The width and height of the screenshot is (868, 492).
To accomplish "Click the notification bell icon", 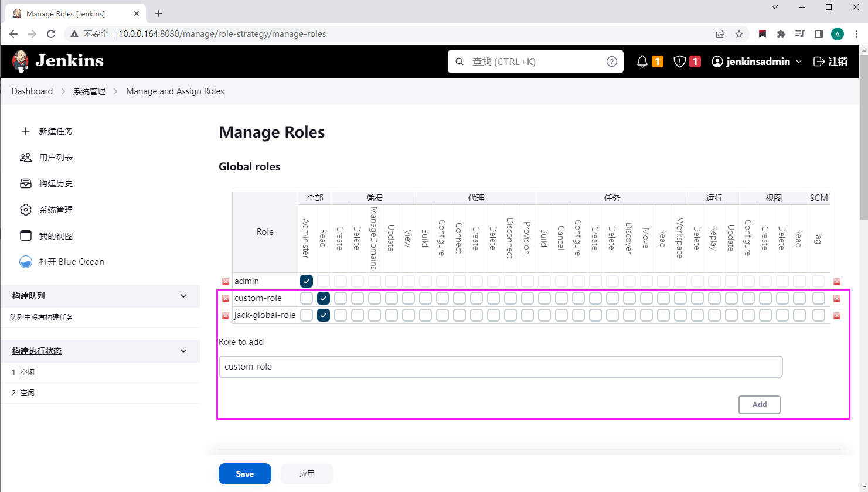I will pyautogui.click(x=643, y=61).
